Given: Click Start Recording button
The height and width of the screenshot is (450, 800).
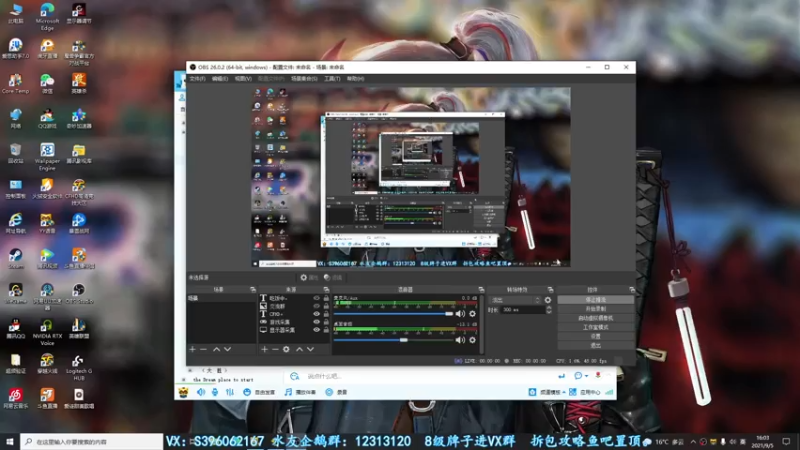Looking at the screenshot, I should [x=595, y=309].
